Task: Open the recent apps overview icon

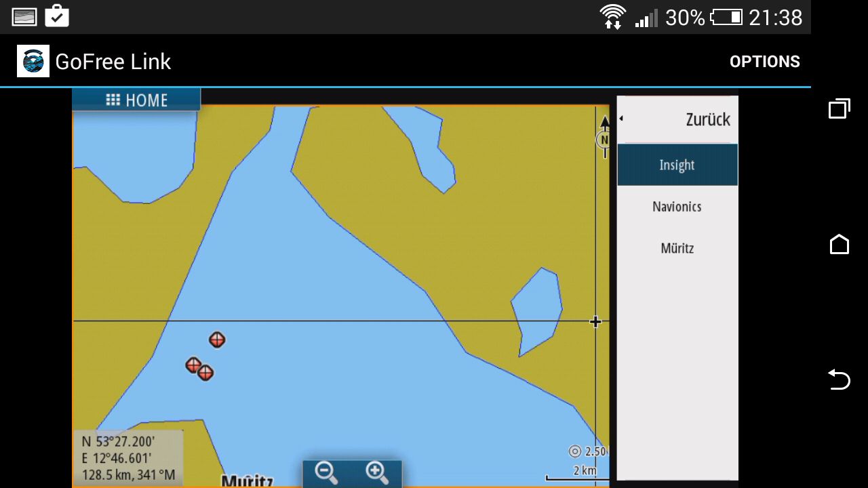Action: point(839,108)
